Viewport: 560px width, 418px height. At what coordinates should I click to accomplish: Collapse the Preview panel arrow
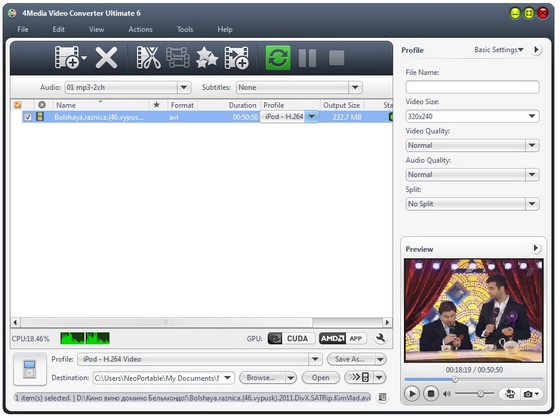535,248
